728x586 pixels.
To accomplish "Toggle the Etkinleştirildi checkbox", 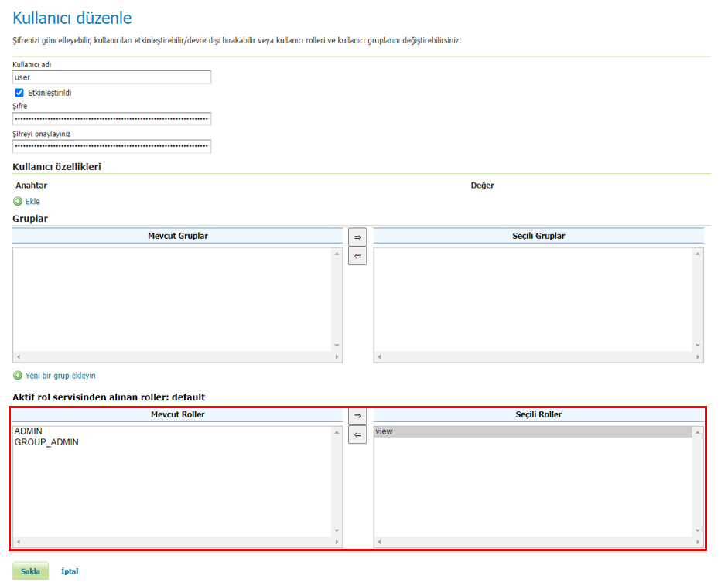I will pyautogui.click(x=19, y=93).
